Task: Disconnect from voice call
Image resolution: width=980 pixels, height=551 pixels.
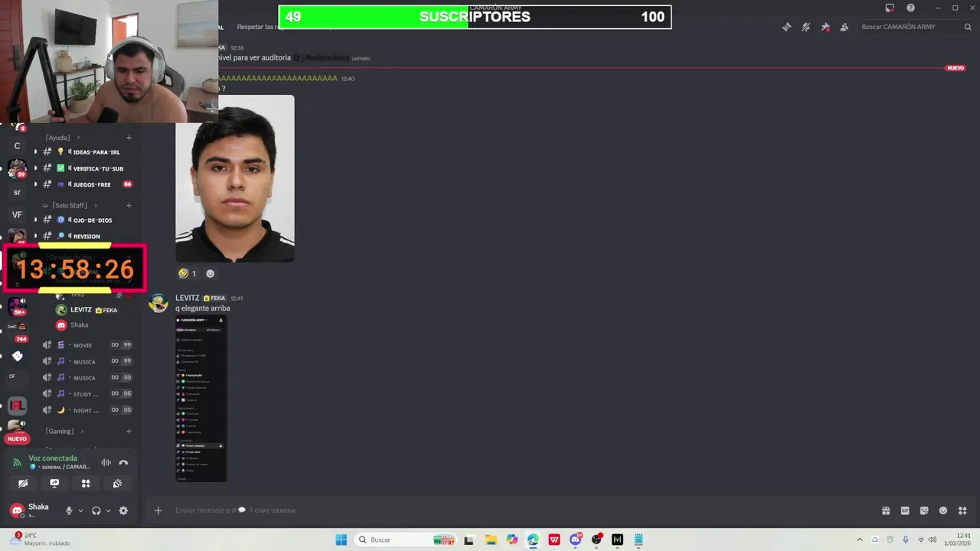Action: (x=123, y=462)
